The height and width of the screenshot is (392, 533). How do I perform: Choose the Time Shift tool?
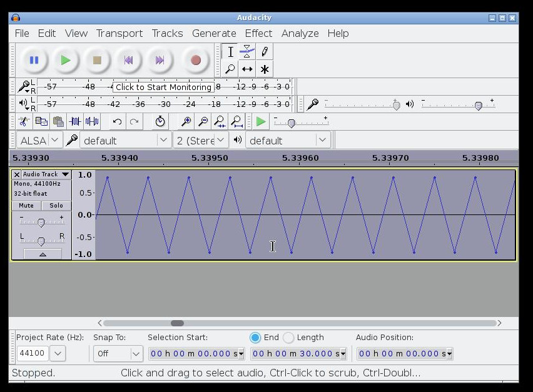(247, 69)
